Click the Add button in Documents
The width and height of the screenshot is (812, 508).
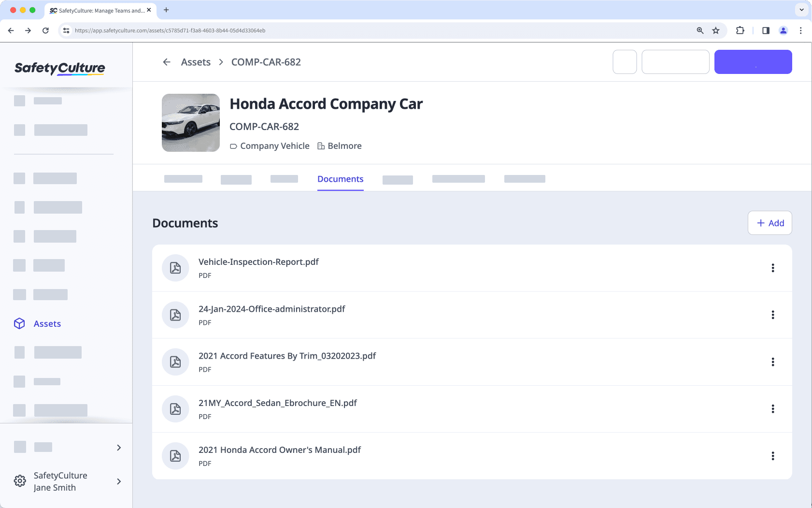pyautogui.click(x=769, y=223)
